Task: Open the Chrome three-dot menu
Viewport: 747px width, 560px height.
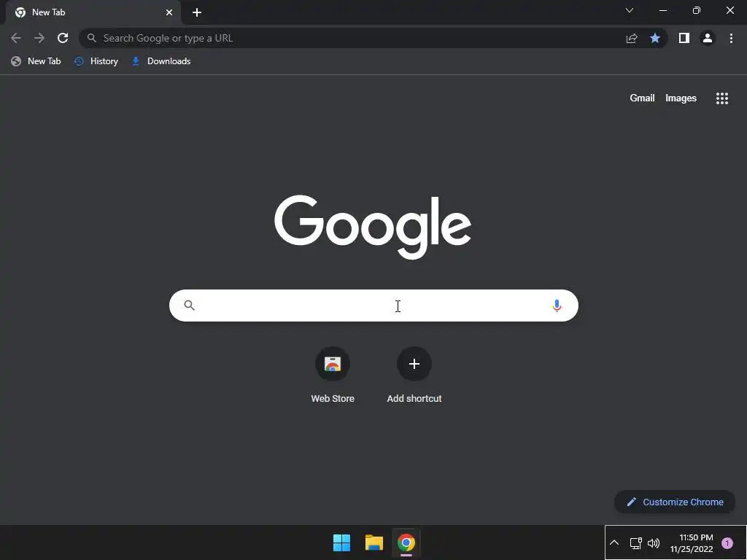Action: (731, 38)
